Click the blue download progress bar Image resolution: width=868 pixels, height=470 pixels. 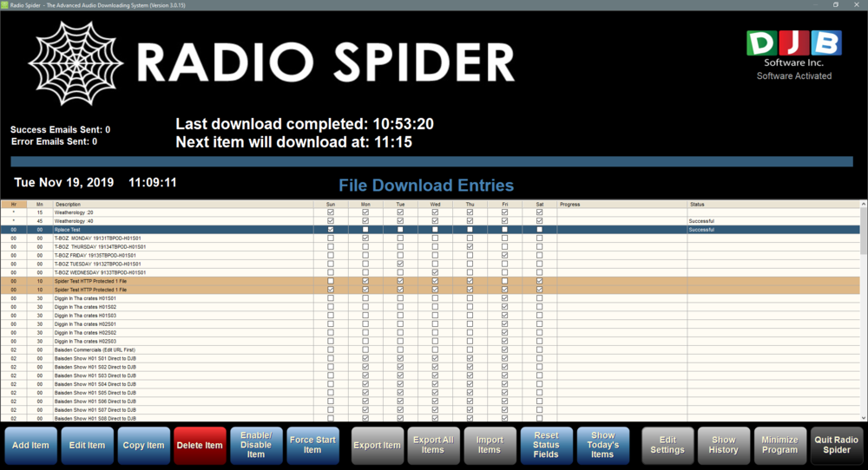pyautogui.click(x=434, y=160)
